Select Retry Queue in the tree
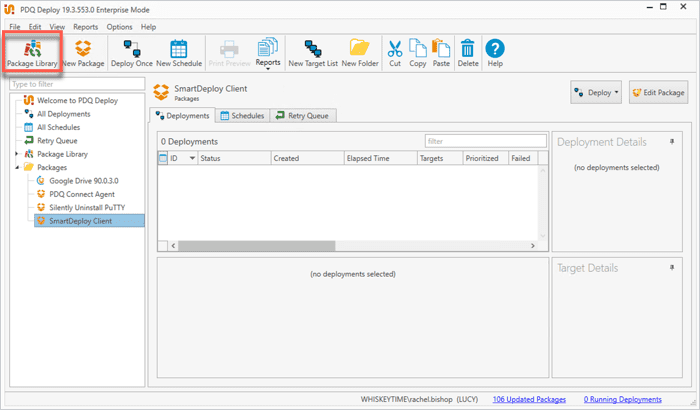Screen dimensions: 700x410 pyautogui.click(x=57, y=141)
